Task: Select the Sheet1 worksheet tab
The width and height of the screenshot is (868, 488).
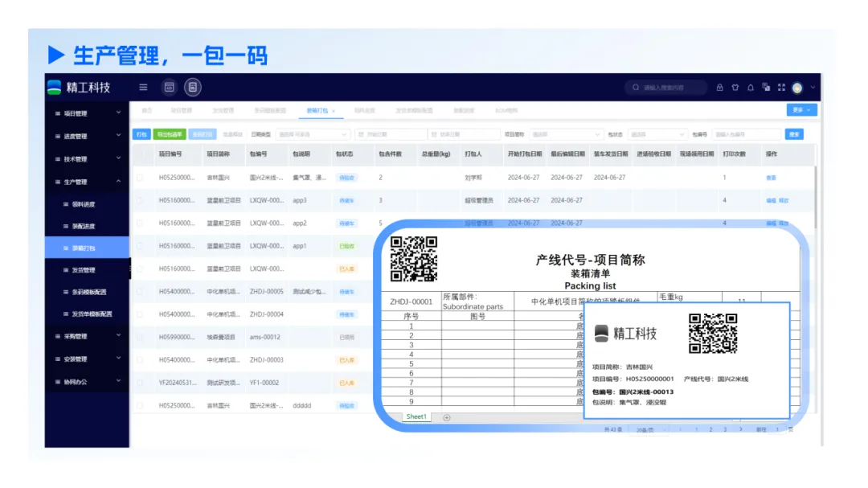Action: (416, 417)
